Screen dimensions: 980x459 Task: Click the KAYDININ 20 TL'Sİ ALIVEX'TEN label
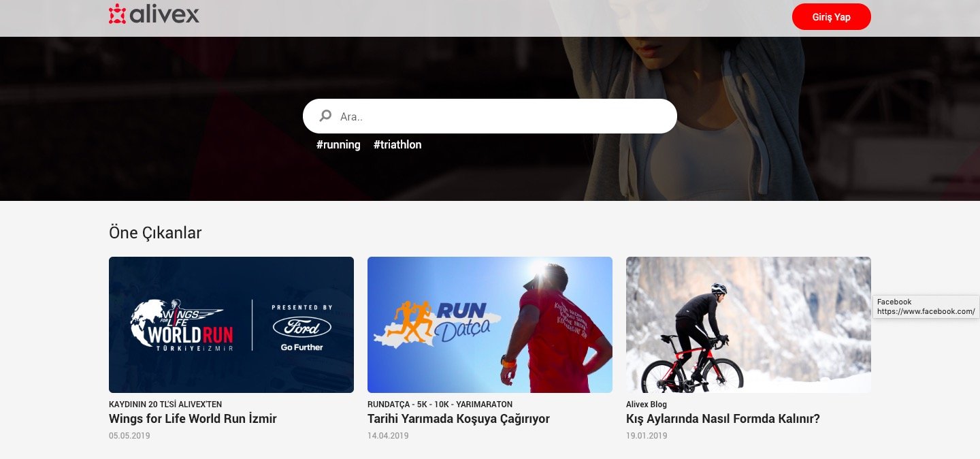tap(165, 405)
